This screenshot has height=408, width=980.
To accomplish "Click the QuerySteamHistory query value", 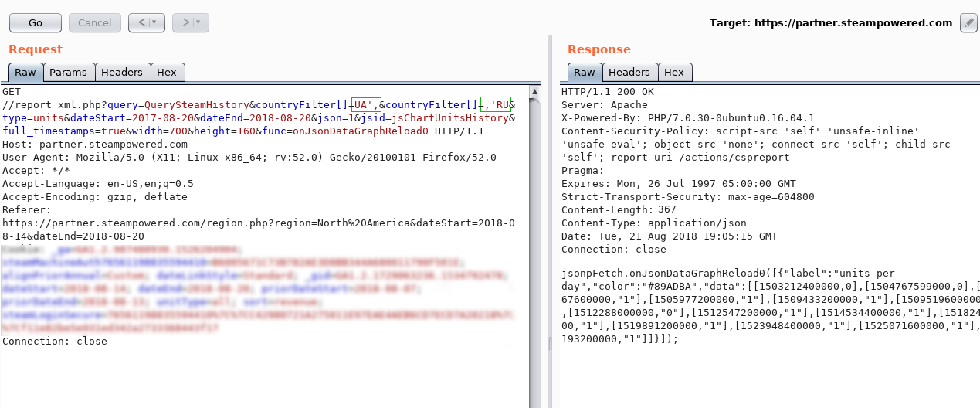I will pos(197,105).
